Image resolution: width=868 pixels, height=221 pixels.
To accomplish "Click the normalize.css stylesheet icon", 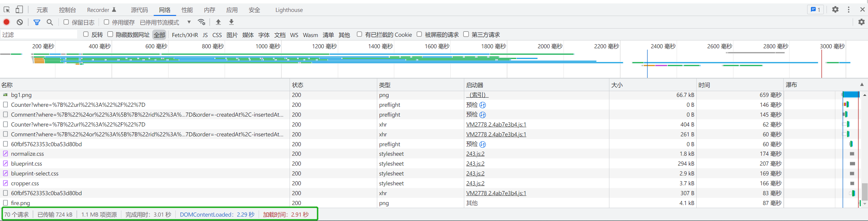I will point(5,154).
